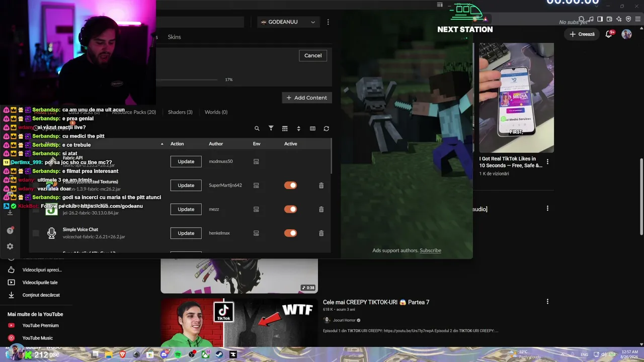Open the sort arrows in mod toolbar
This screenshot has width=644, height=362.
tap(298, 129)
